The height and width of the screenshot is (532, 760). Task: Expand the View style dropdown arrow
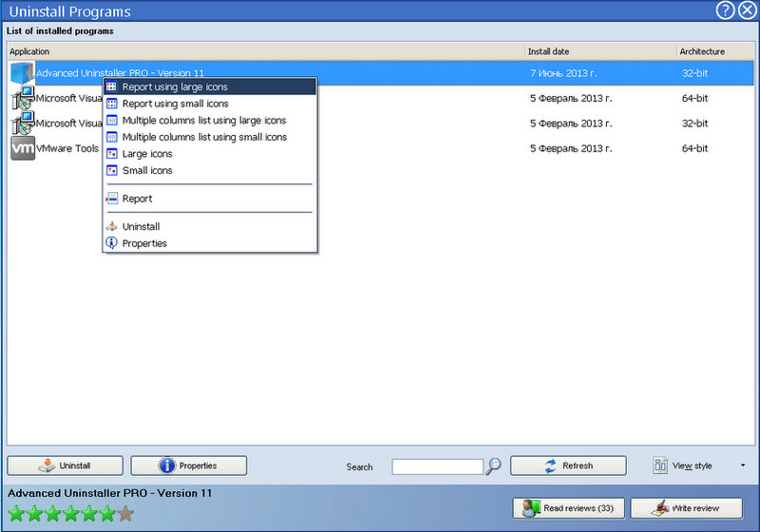[x=743, y=465]
